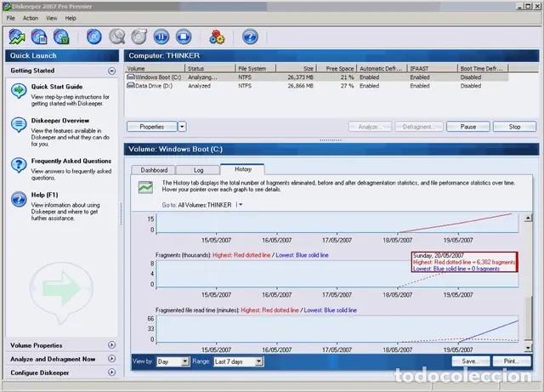This screenshot has height=392, width=544.
Task: Click the Diskeeper title bar application icon
Action: tap(6, 6)
